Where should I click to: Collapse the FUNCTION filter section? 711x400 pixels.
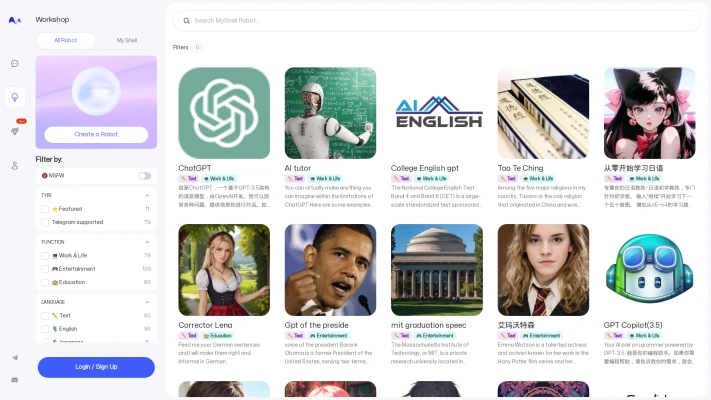coord(147,242)
